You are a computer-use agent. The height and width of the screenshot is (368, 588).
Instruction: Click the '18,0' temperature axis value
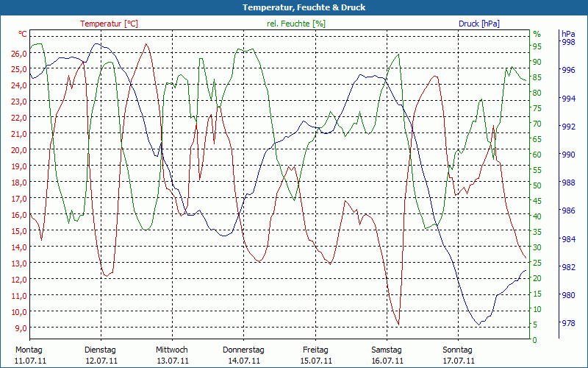coord(19,183)
